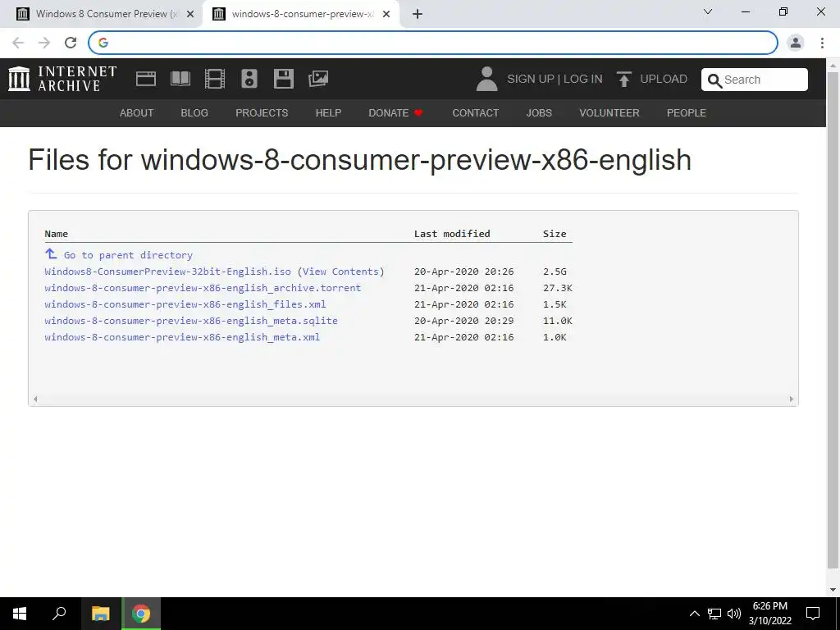Open the english_files.xml link
The image size is (840, 630).
(185, 304)
